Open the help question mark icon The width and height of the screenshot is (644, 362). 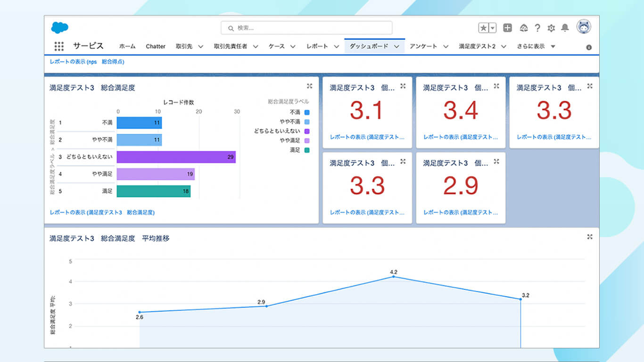tap(537, 28)
